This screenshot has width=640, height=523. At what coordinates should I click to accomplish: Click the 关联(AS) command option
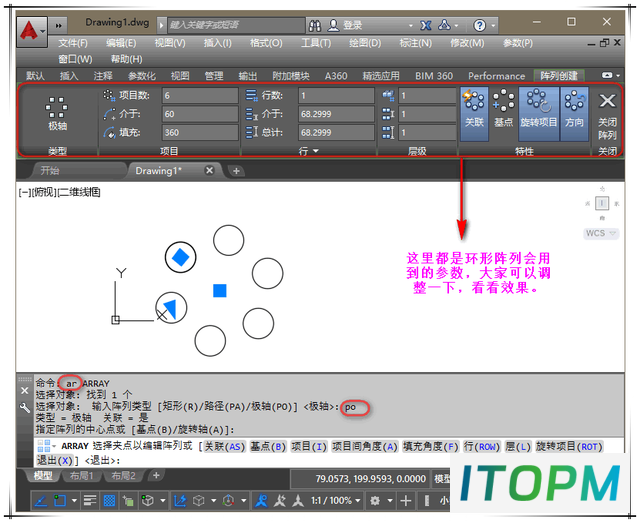point(224,447)
